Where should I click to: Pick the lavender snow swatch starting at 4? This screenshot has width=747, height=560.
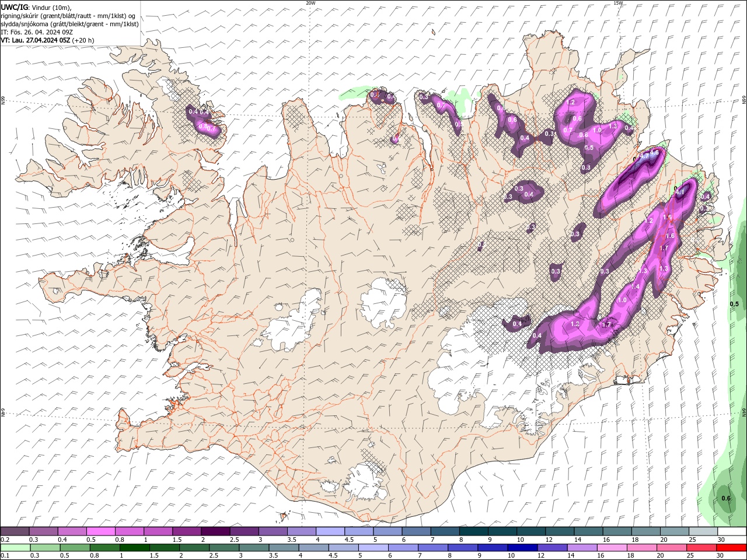tap(330, 531)
